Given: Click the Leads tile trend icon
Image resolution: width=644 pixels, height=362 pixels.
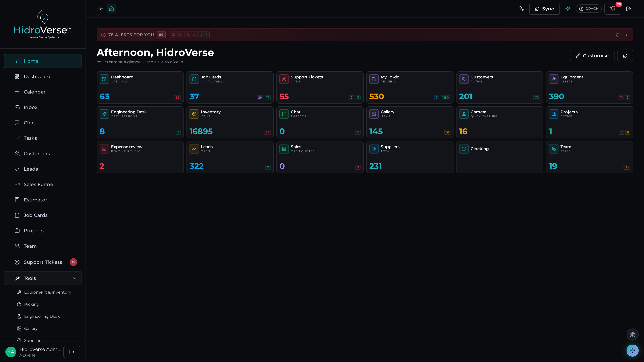Looking at the screenshot, I should pos(194,149).
